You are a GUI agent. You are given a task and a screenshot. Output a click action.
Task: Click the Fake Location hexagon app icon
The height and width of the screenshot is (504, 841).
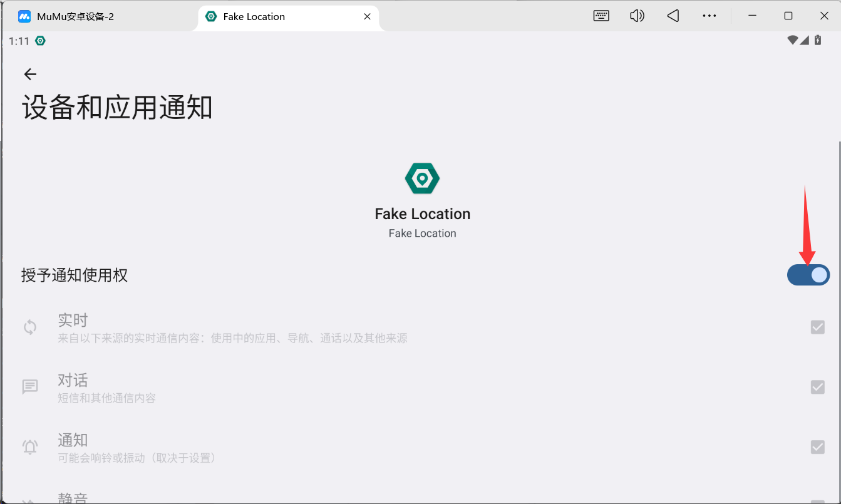point(422,178)
